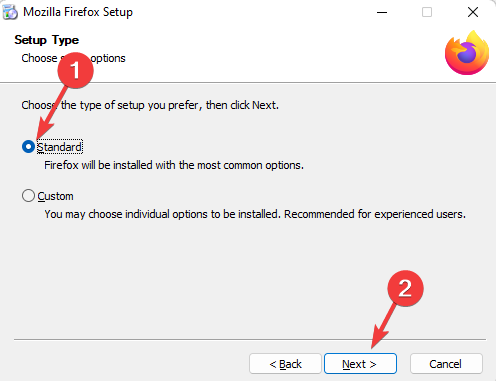
Task: Click the Setup Type heading
Action: 47,40
